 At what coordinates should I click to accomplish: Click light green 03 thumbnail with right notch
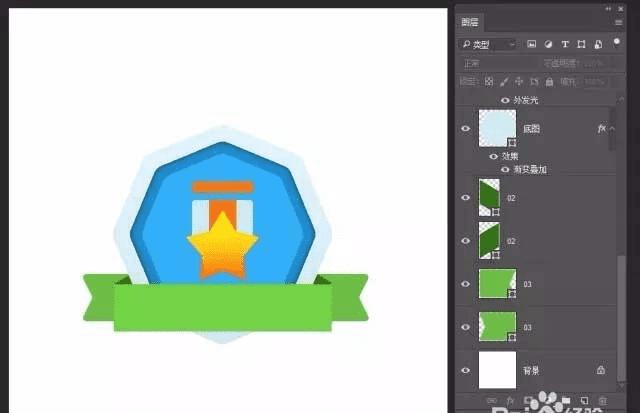(x=497, y=284)
